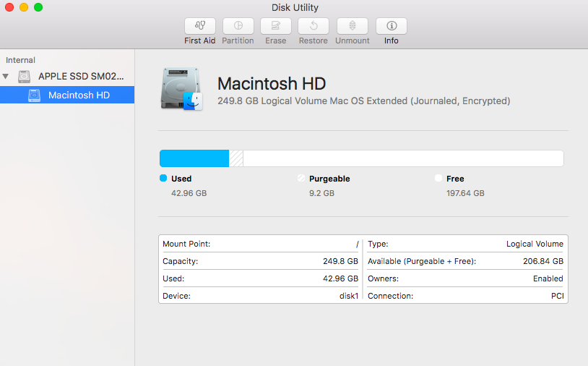Select Macintosh HD volume in sidebar
The height and width of the screenshot is (366, 588).
[x=67, y=95]
